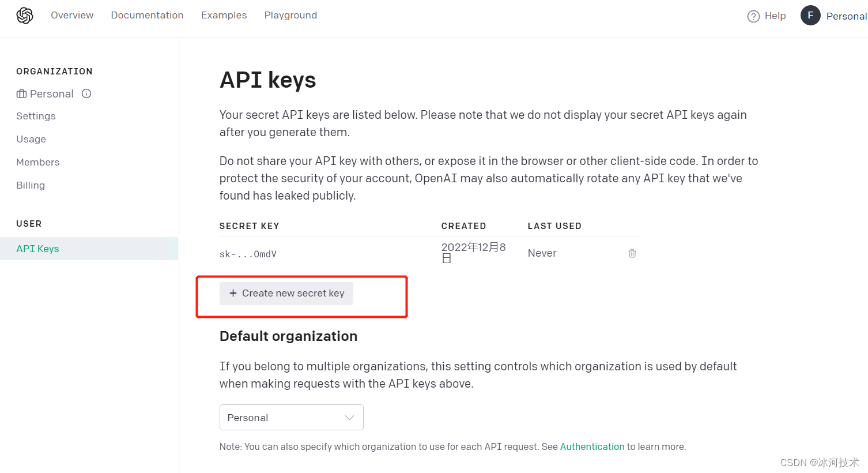This screenshot has width=868, height=473.
Task: Follow the Authentication link
Action: pyautogui.click(x=592, y=446)
